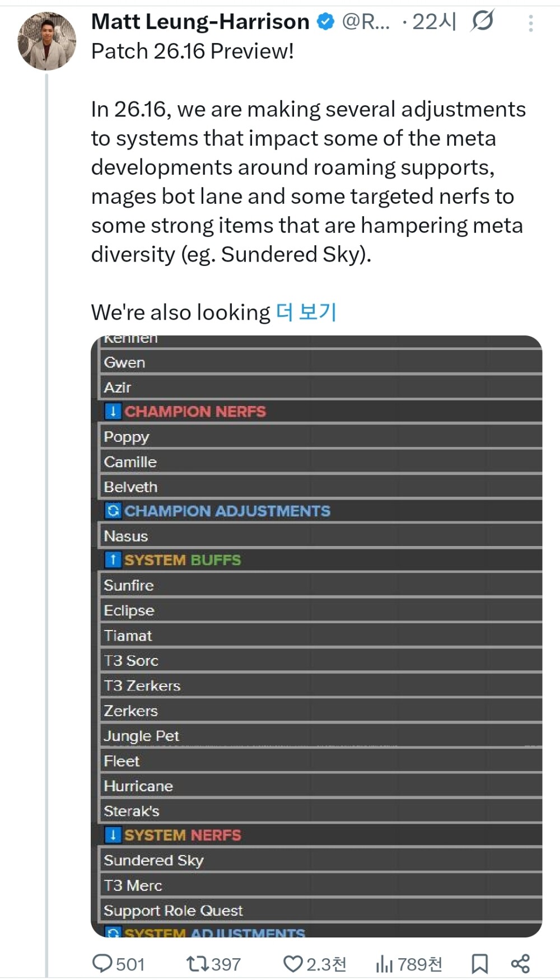560x980 pixels.
Task: Open the 22시 timestamp link
Action: tap(434, 22)
